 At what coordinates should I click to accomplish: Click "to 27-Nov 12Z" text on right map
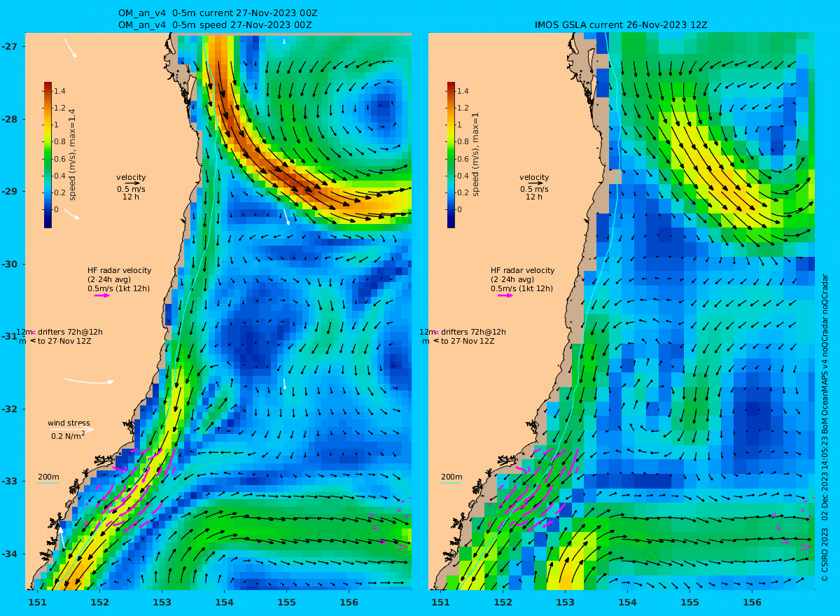(x=468, y=341)
